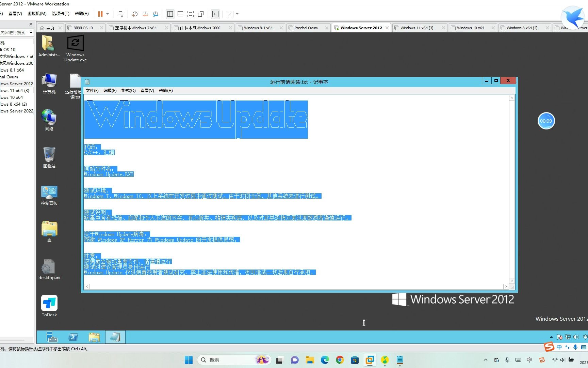Click Notepad's vertical scrollbar up arrow
The height and width of the screenshot is (368, 588).
pyautogui.click(x=512, y=98)
